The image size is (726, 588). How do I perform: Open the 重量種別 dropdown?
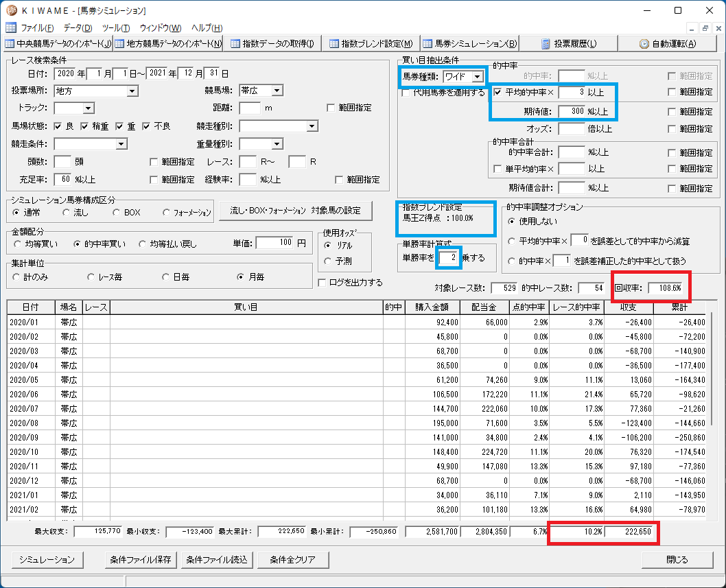coord(277,144)
